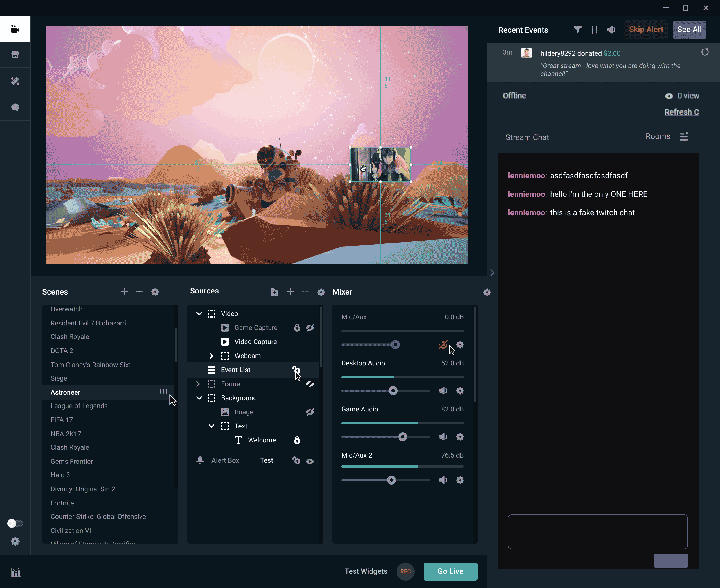
Task: Click the lock icon on Welcome text source
Action: [x=297, y=440]
